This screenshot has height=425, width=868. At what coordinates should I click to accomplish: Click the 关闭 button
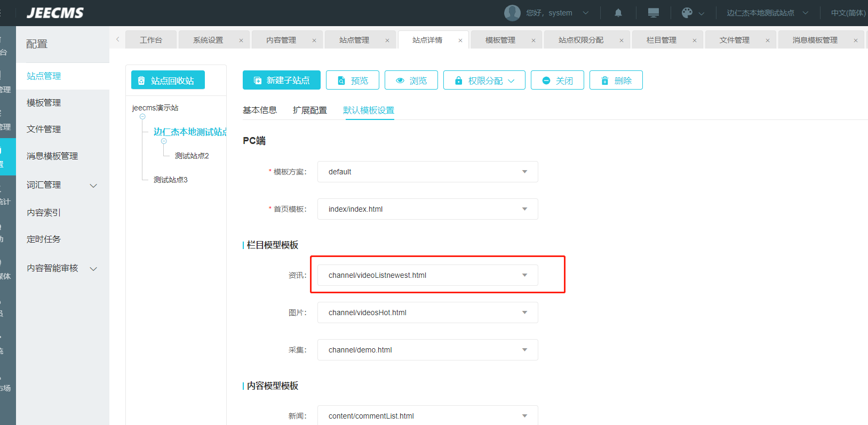(x=558, y=80)
